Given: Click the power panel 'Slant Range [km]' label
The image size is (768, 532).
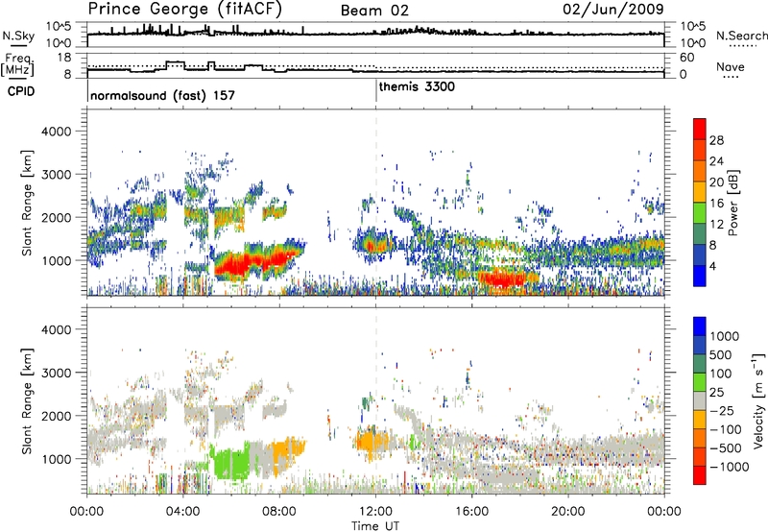Looking at the screenshot, I should (27, 203).
